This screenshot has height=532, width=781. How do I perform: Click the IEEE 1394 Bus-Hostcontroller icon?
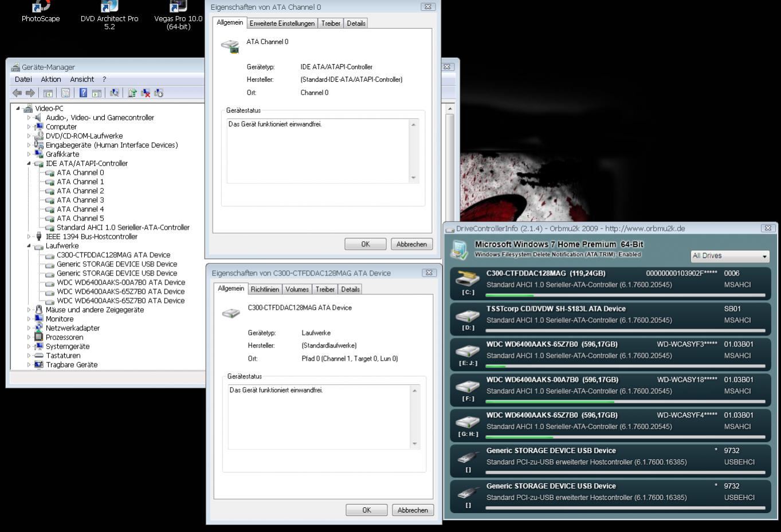(38, 237)
